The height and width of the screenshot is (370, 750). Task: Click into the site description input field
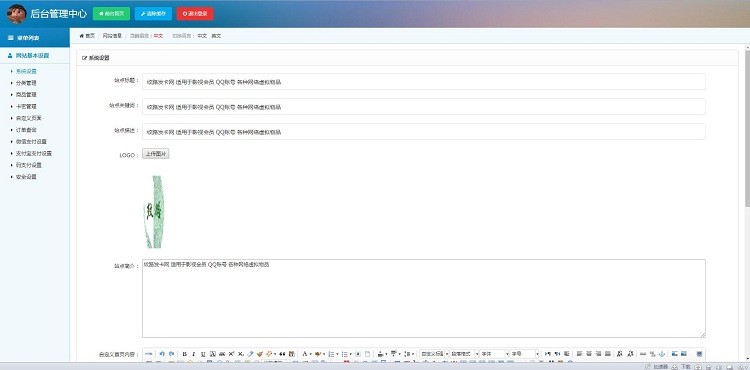click(x=424, y=131)
